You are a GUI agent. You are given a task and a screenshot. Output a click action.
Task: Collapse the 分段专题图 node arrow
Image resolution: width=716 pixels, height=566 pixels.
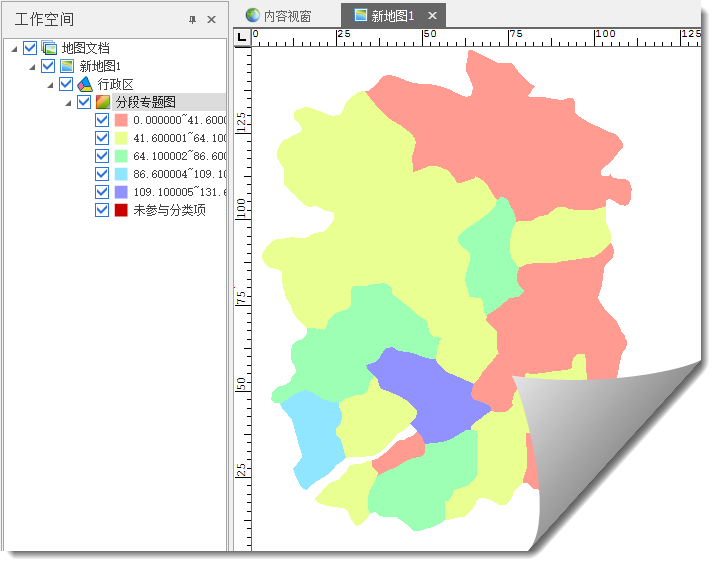[68, 102]
